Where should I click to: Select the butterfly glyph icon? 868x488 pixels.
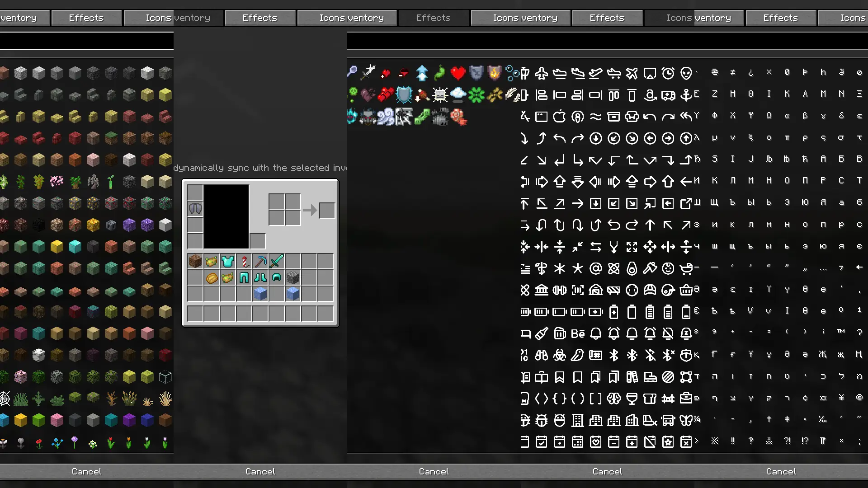686,420
